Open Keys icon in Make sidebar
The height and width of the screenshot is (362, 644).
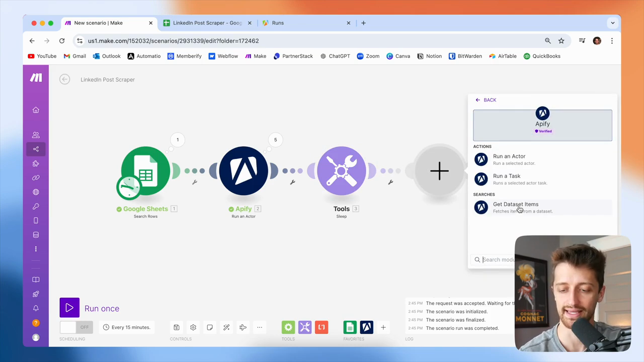(x=36, y=206)
